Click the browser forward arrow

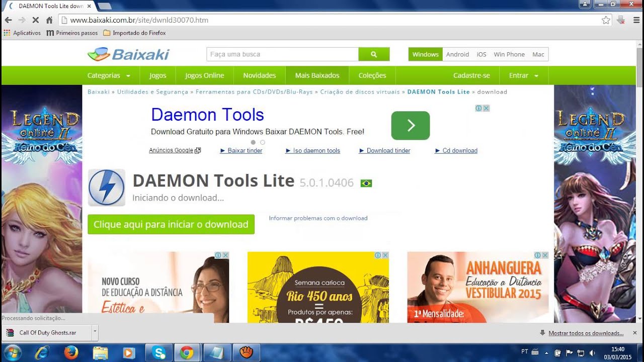coord(22,20)
